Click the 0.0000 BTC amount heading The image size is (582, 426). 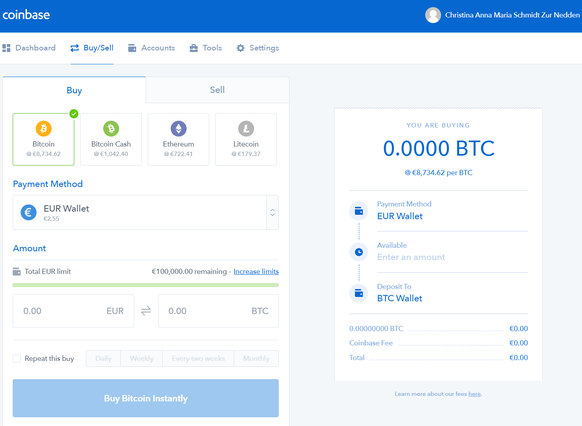pyautogui.click(x=439, y=148)
